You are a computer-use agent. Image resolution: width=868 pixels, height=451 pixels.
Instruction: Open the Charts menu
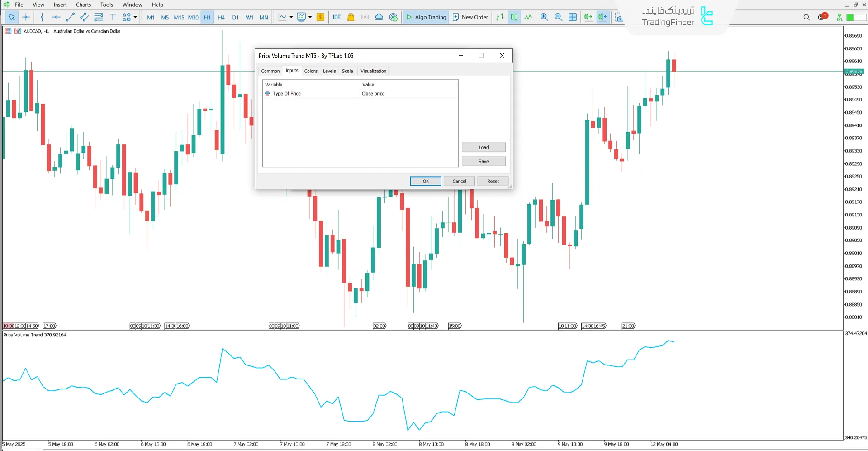(83, 5)
